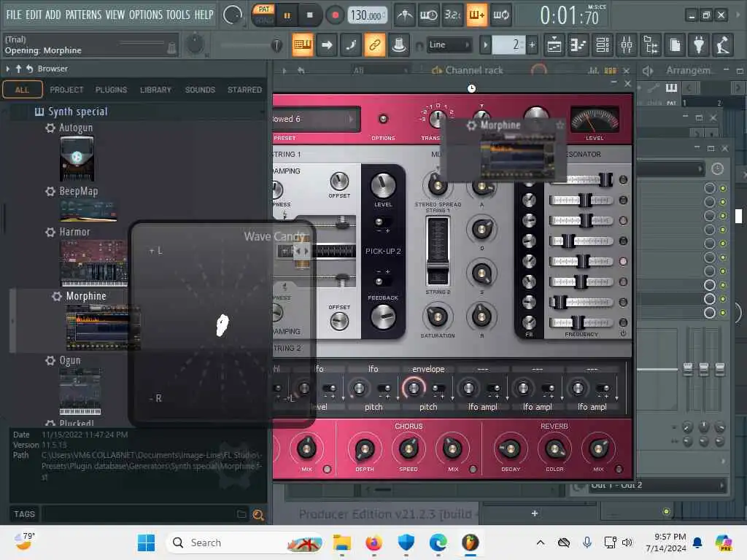Click the piano keys icon in playlist toolbar

tap(671, 87)
